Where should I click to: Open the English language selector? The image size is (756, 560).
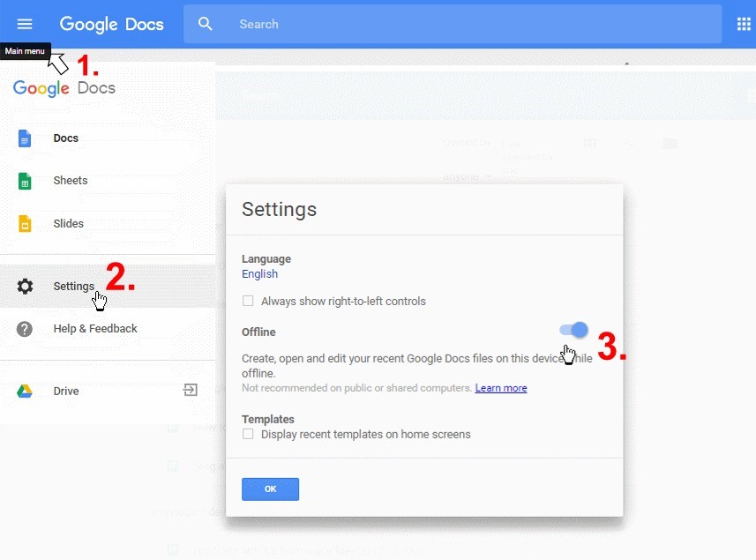[259, 273]
